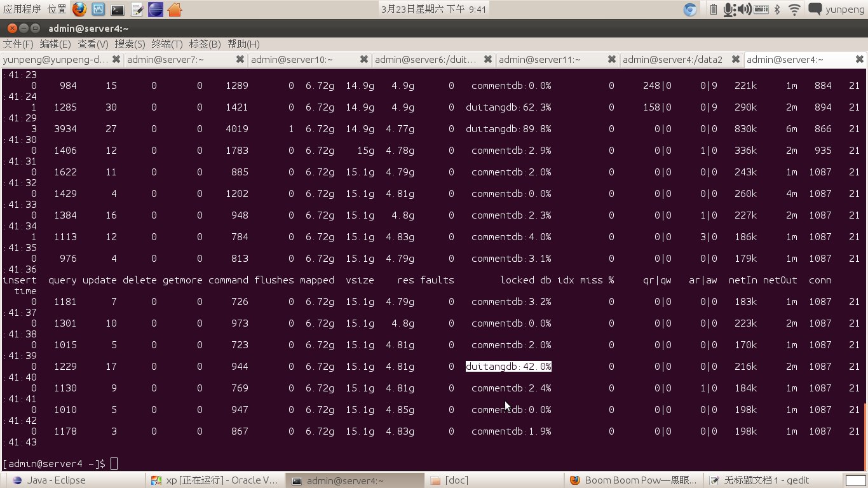Open the 编辑(E) menu
Viewport: 868px width, 488px height.
click(55, 44)
